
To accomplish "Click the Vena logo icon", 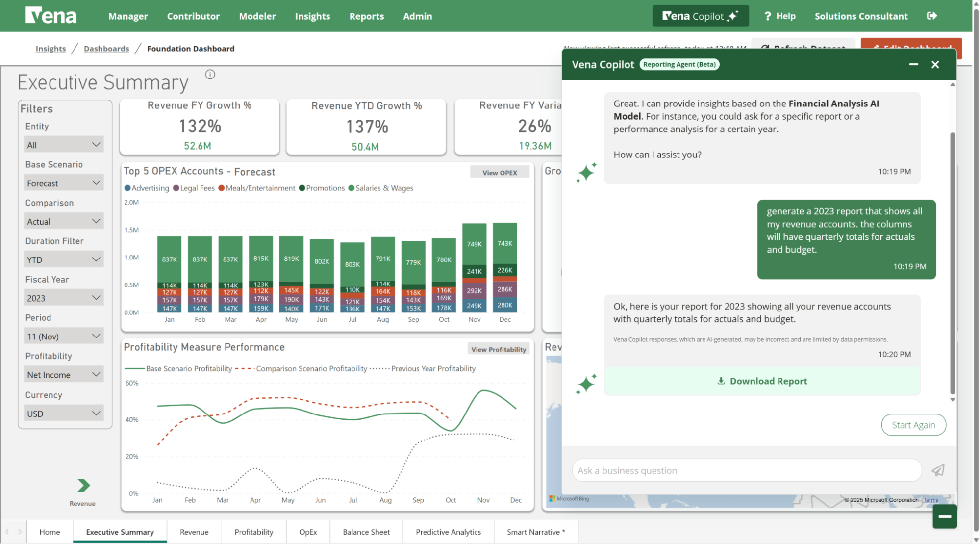I will pyautogui.click(x=51, y=16).
